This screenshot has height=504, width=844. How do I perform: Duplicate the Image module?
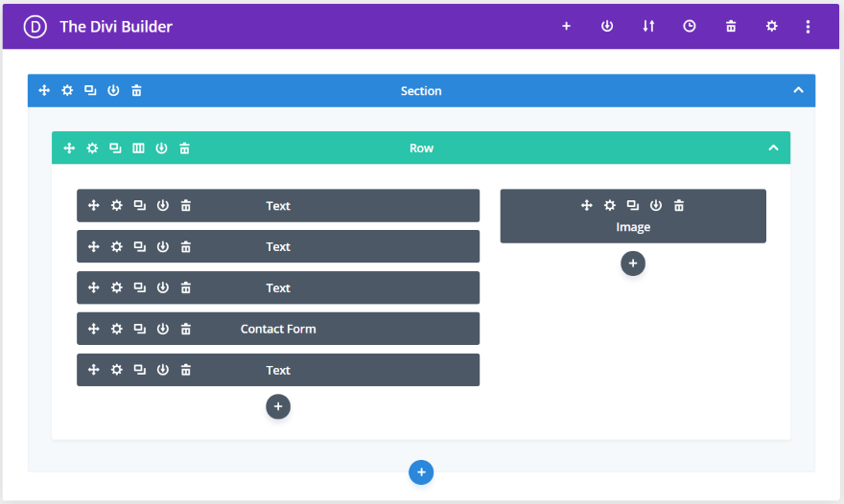(633, 205)
